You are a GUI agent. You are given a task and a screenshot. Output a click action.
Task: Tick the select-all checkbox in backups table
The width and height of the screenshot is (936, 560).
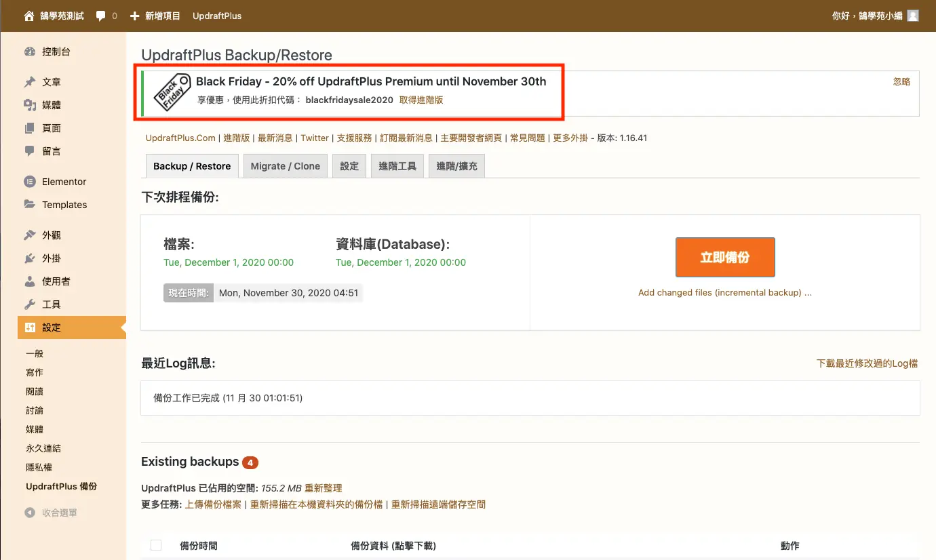(156, 545)
